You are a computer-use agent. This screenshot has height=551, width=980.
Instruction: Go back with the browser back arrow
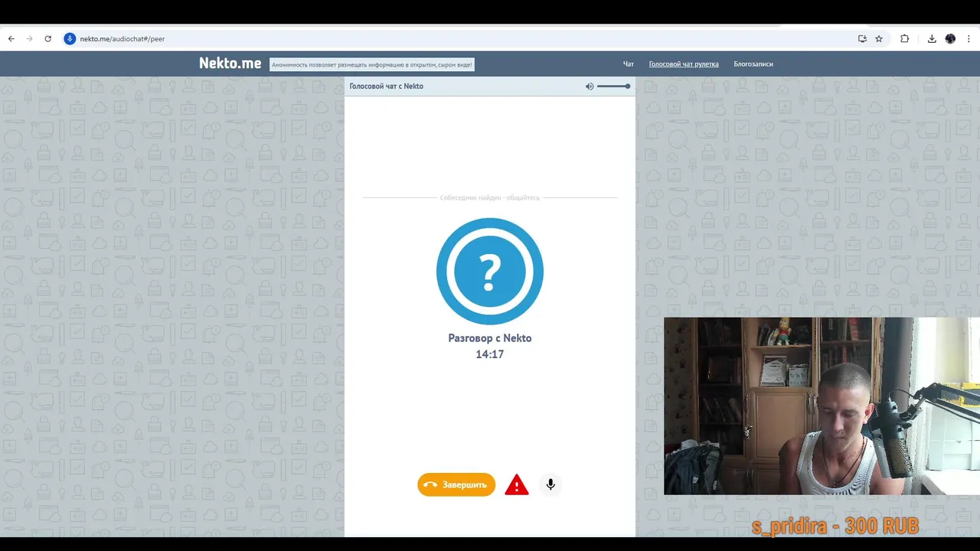tap(11, 38)
